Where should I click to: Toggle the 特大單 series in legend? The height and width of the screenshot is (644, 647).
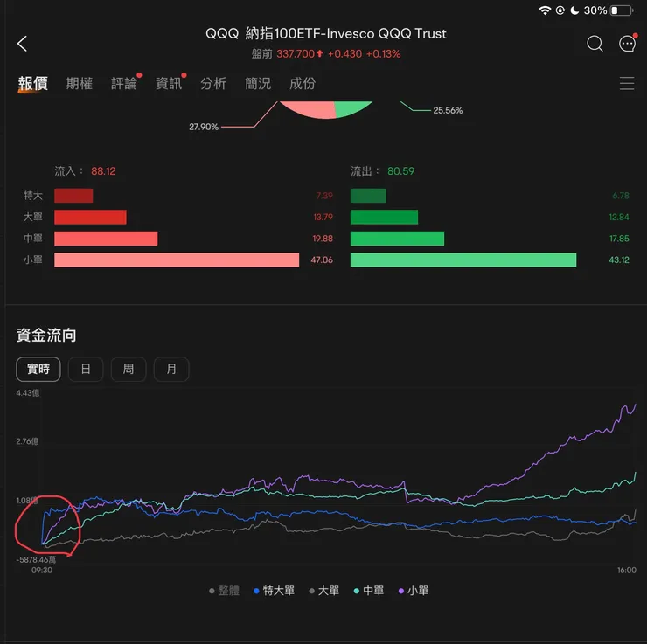(274, 591)
